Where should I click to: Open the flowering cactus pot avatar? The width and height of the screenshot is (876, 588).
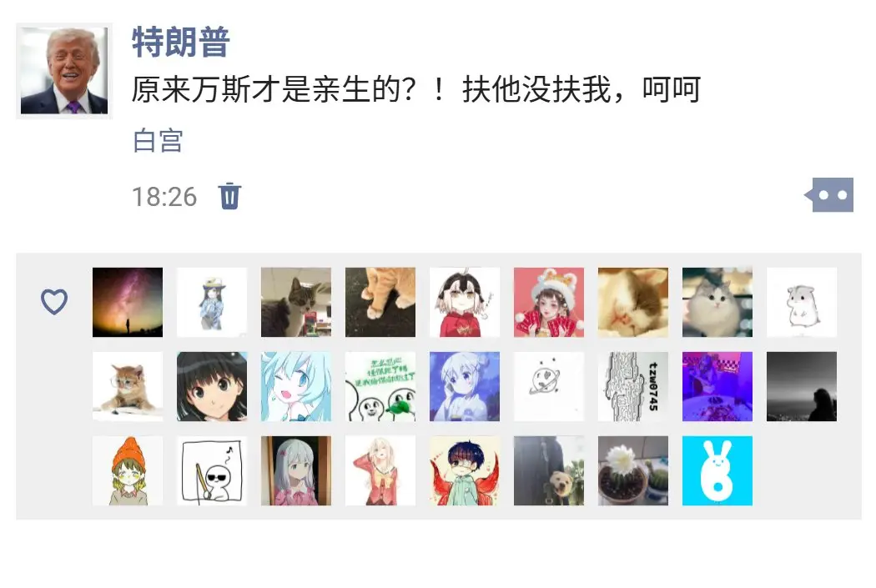click(633, 470)
